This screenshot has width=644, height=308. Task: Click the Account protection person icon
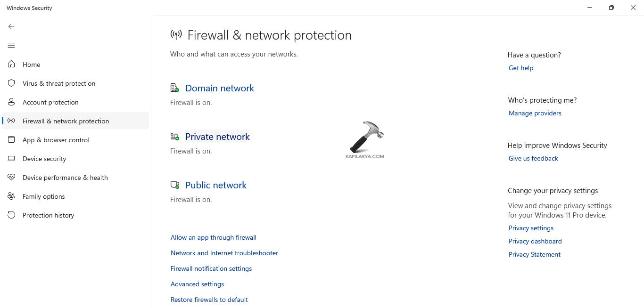[x=12, y=102]
